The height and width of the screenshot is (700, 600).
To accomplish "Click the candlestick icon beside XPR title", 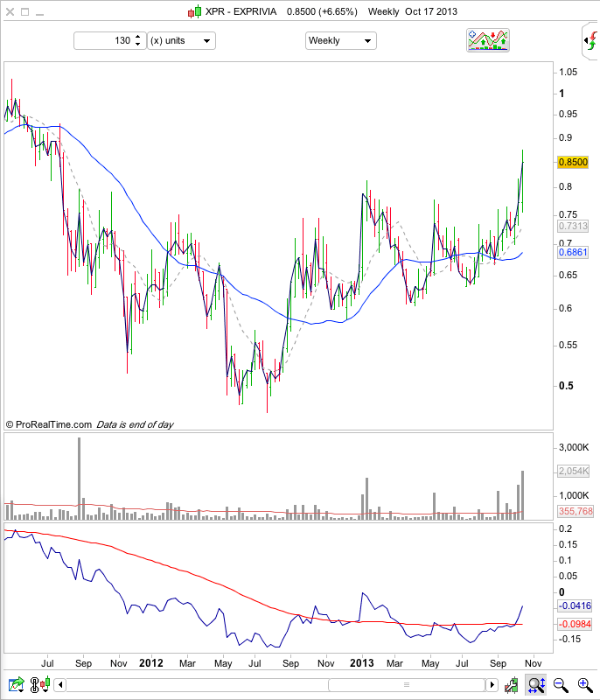I will [x=194, y=12].
